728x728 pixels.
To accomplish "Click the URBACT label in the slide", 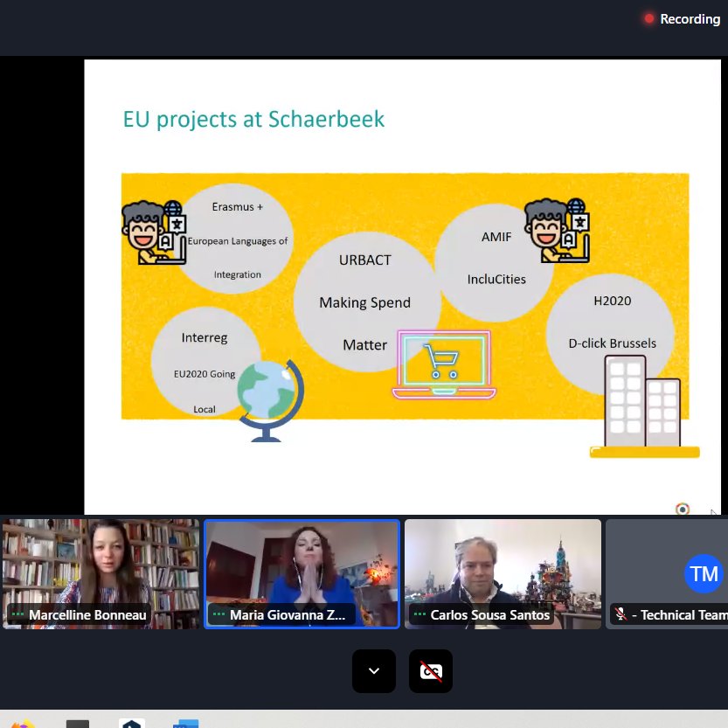I will pos(365,260).
